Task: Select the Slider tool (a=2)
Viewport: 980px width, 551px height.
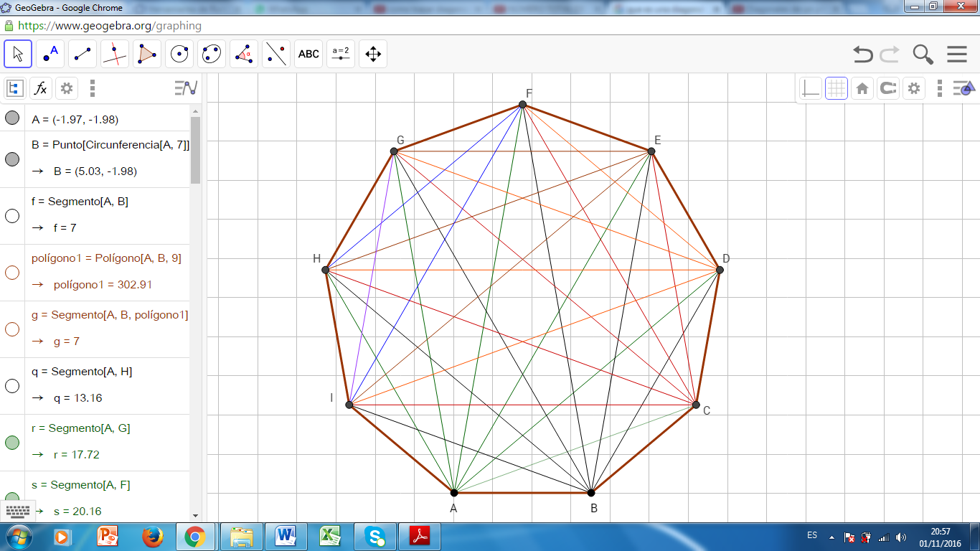Action: tap(339, 54)
